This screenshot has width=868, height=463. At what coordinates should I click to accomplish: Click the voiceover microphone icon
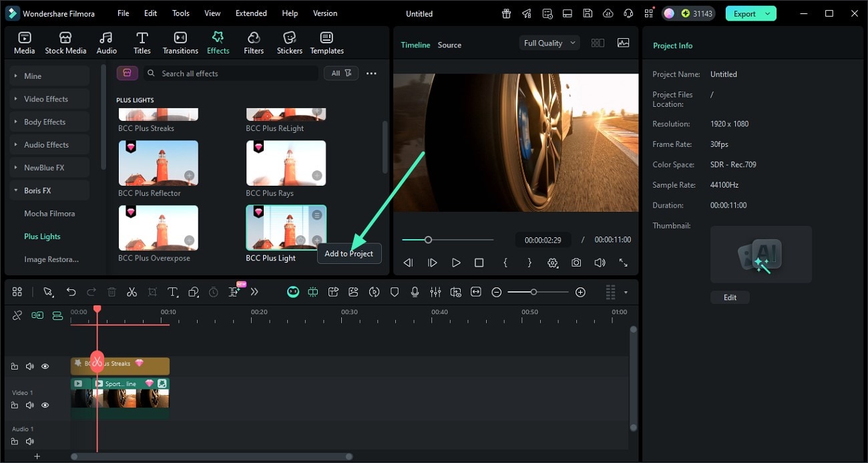point(415,292)
